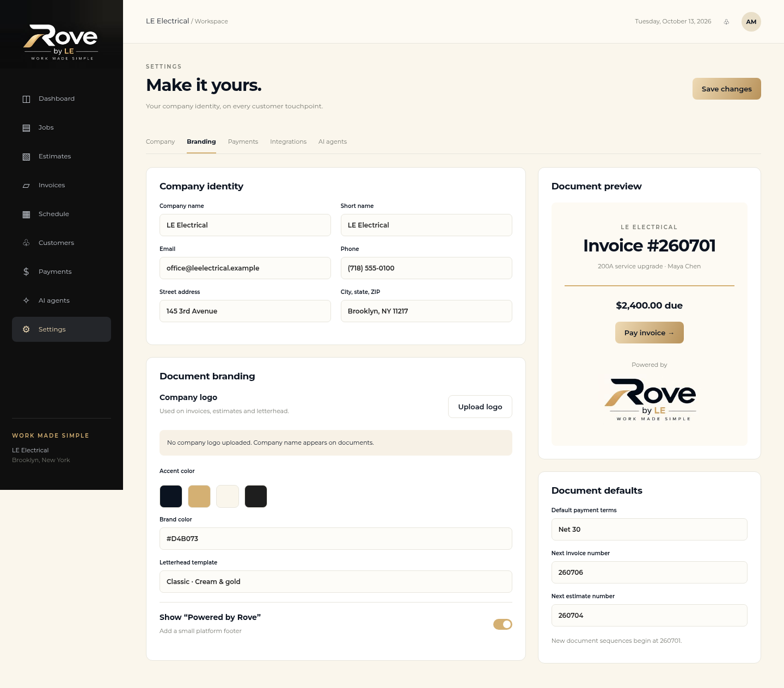
Task: Click the Next estimate number field
Action: 650,615
